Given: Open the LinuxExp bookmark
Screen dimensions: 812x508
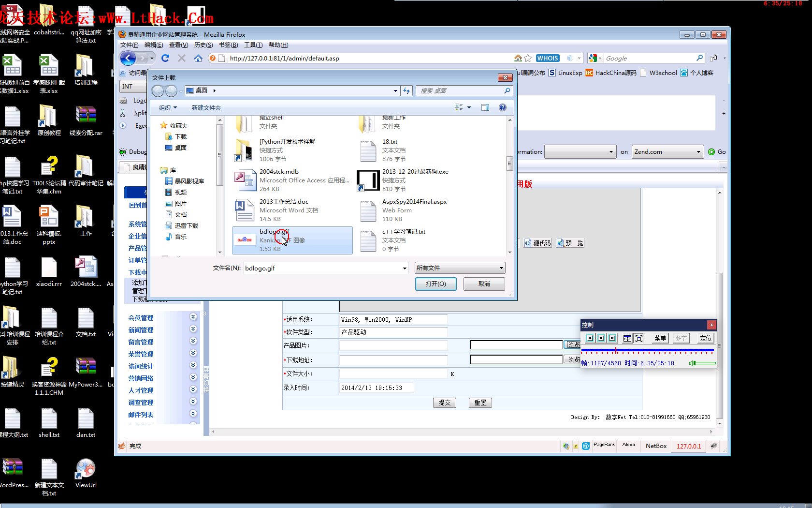Looking at the screenshot, I should 565,73.
